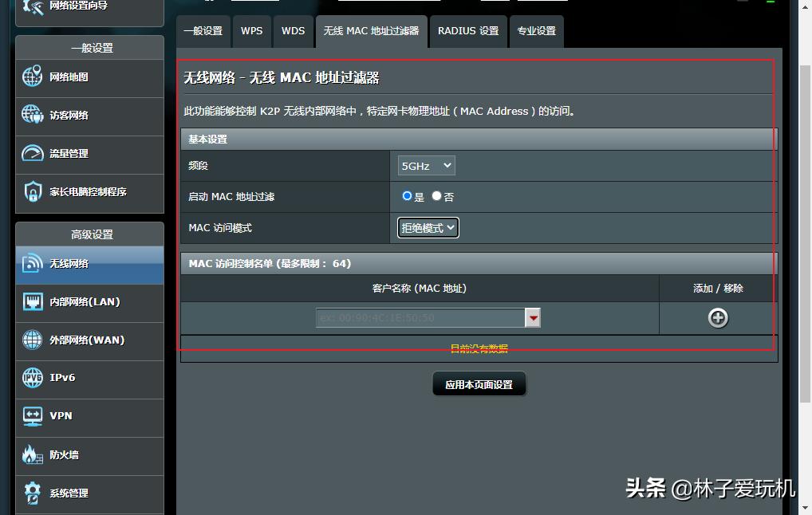This screenshot has width=812, height=515.
Task: Select 否 to disable MAC address filtering
Action: click(436, 196)
